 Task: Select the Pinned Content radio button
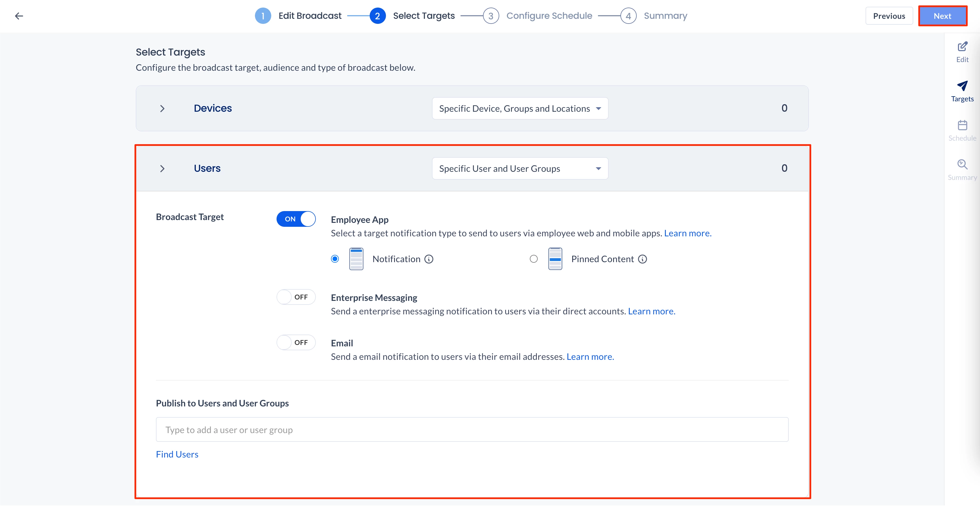coord(534,259)
